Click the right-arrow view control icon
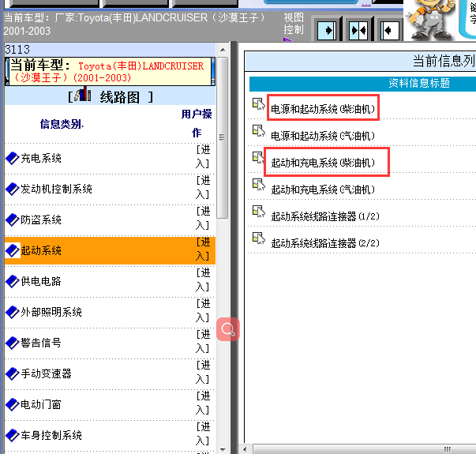 coord(327,30)
